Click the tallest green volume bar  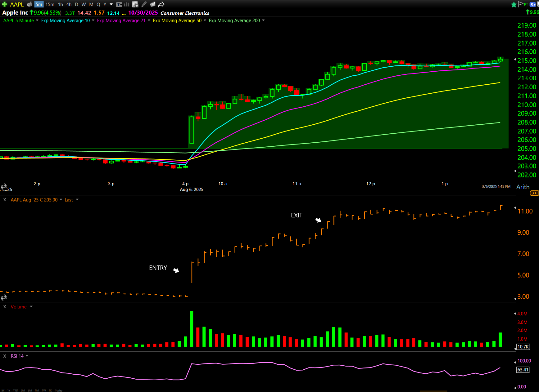(192, 329)
